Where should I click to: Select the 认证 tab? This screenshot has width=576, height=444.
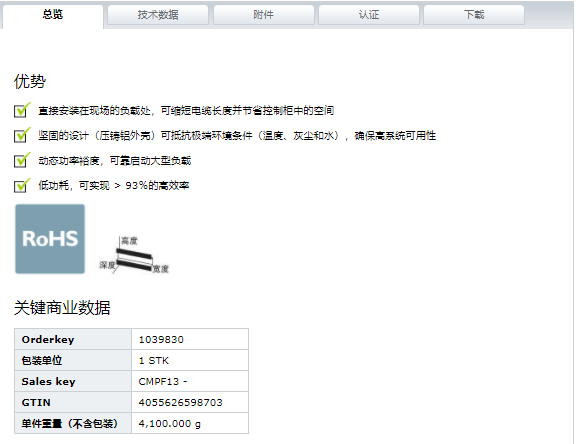[369, 15]
